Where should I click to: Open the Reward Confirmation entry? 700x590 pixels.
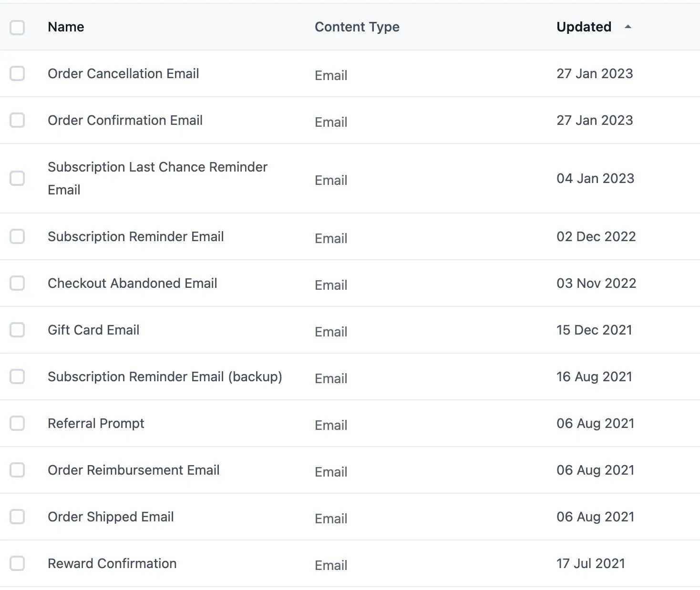pyautogui.click(x=112, y=563)
